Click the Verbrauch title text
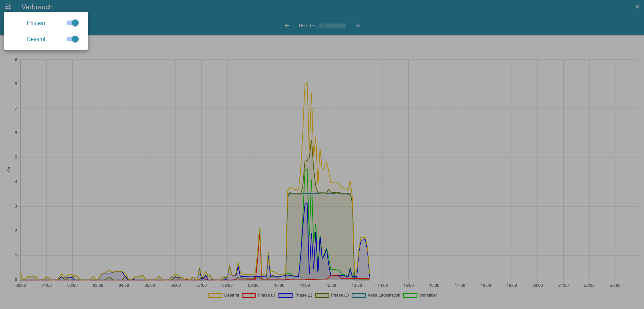The width and height of the screenshot is (644, 309). 37,7
